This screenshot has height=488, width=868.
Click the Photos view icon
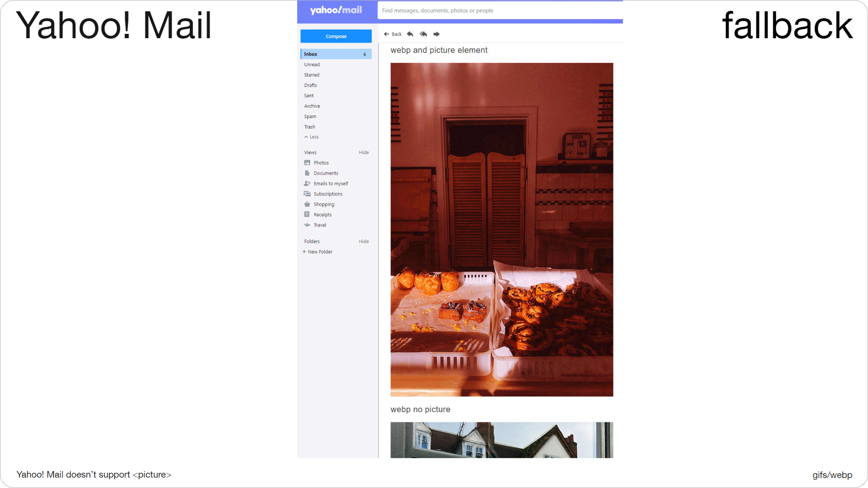[307, 162]
